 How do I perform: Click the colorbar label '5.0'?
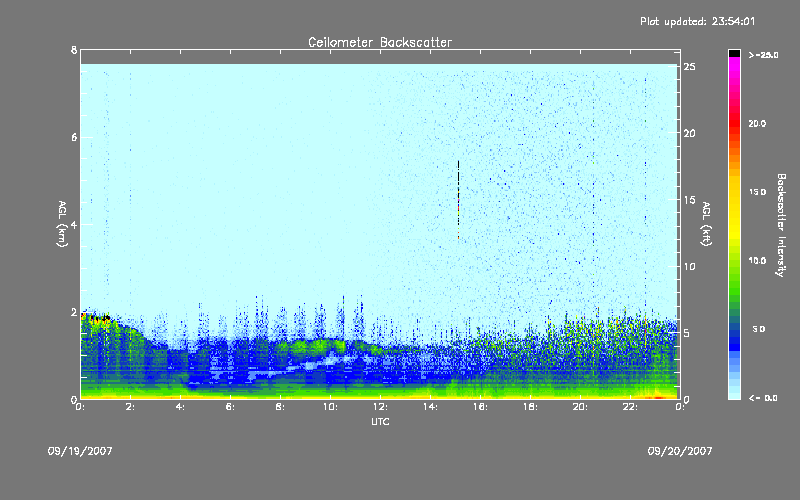coord(759,329)
